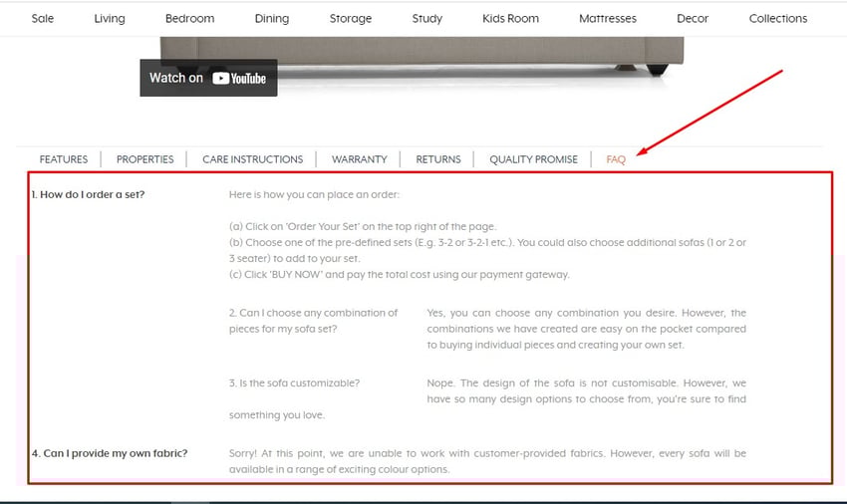Screen dimensions: 847x504
Task: Switch to the PROPERTIES tab
Action: pyautogui.click(x=145, y=159)
